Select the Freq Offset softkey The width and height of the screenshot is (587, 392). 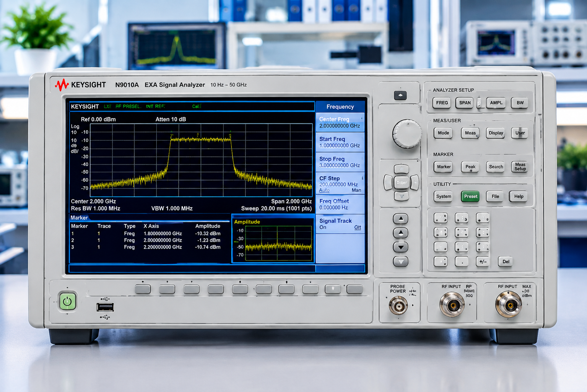(x=340, y=204)
